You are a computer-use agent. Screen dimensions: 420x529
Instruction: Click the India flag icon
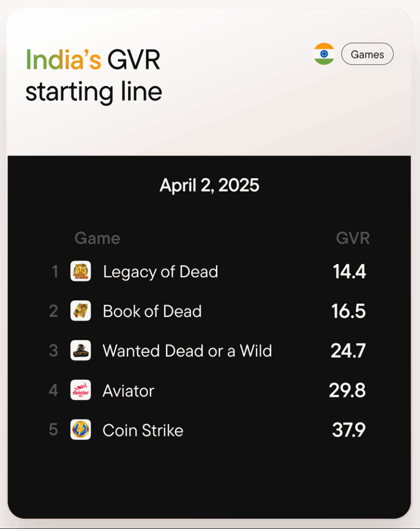coord(324,54)
